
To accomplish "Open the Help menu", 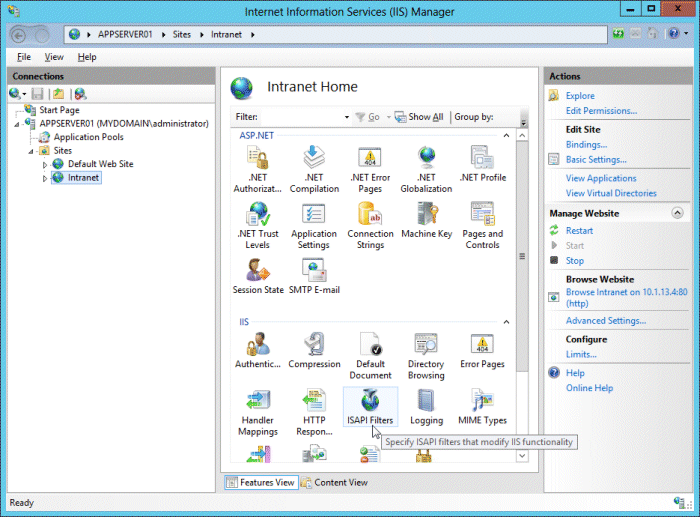I will pos(87,57).
